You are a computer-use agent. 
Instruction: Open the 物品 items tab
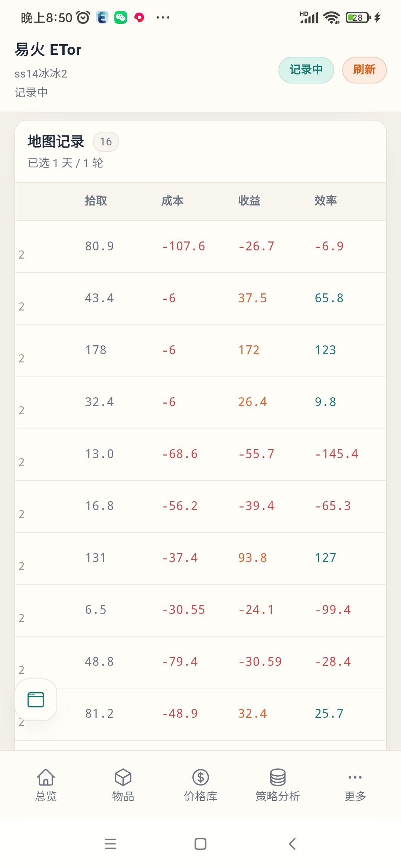point(123,785)
